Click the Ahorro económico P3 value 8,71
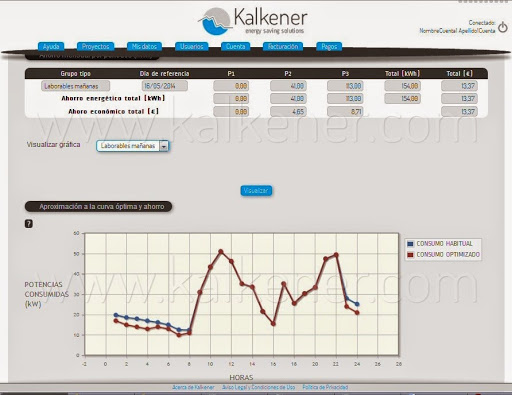This screenshot has height=395, width=512. (345, 111)
